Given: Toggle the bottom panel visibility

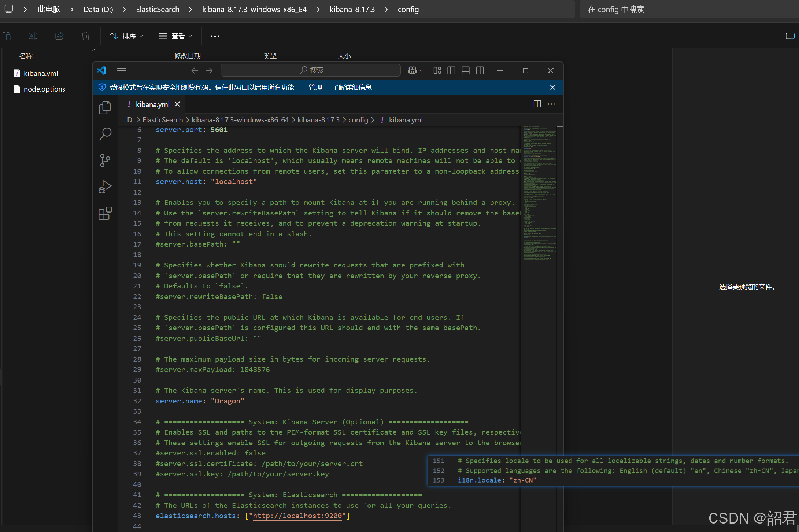Looking at the screenshot, I should (466, 70).
